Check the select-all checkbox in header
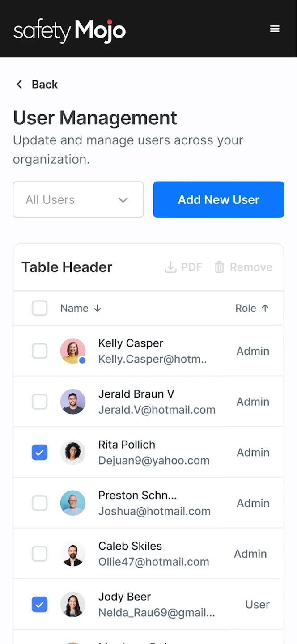 point(39,308)
